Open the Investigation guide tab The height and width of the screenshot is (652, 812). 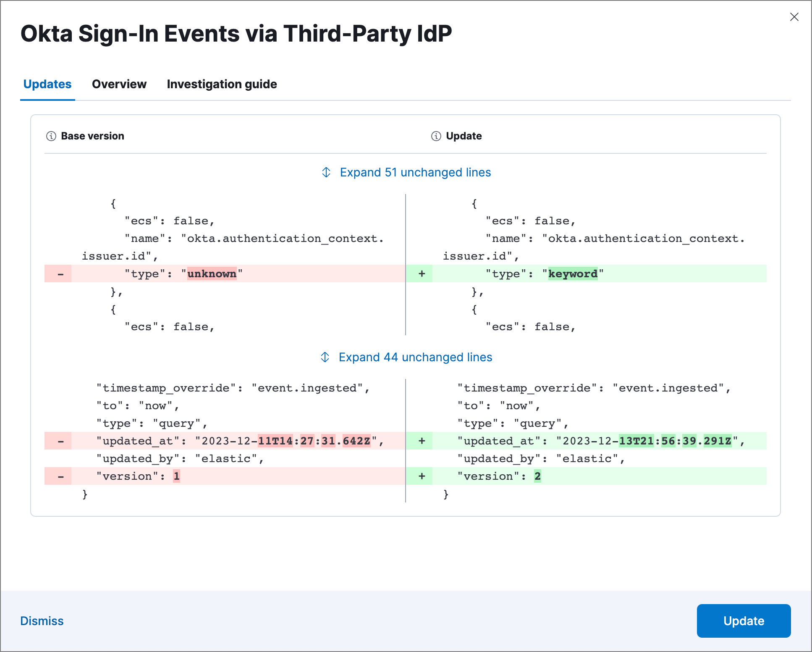[222, 84]
